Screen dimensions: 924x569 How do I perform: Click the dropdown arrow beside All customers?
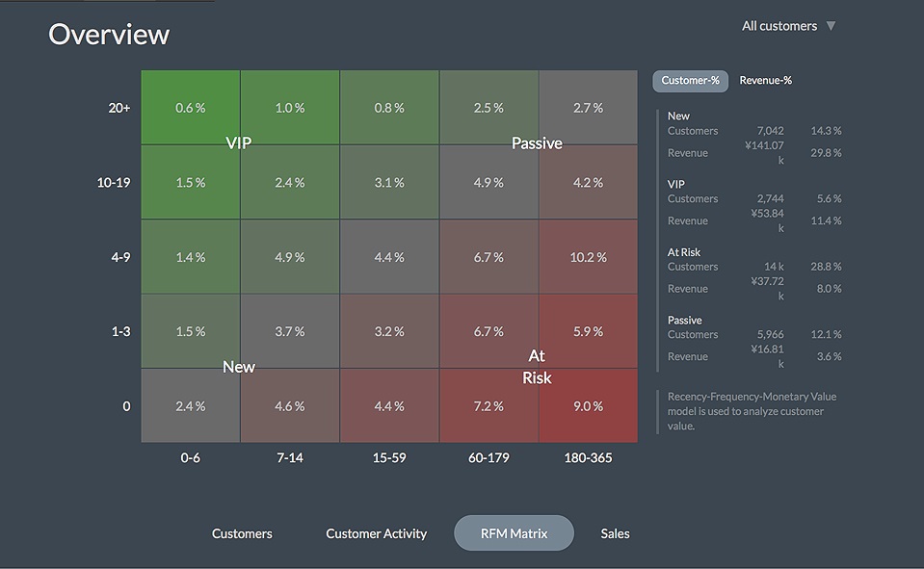831,26
